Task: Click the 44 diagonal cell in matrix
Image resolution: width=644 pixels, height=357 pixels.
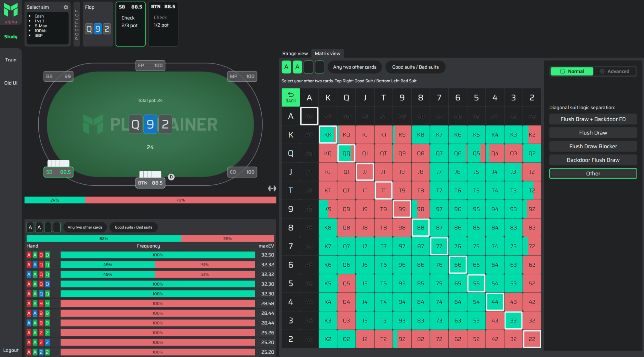Action: tap(495, 302)
